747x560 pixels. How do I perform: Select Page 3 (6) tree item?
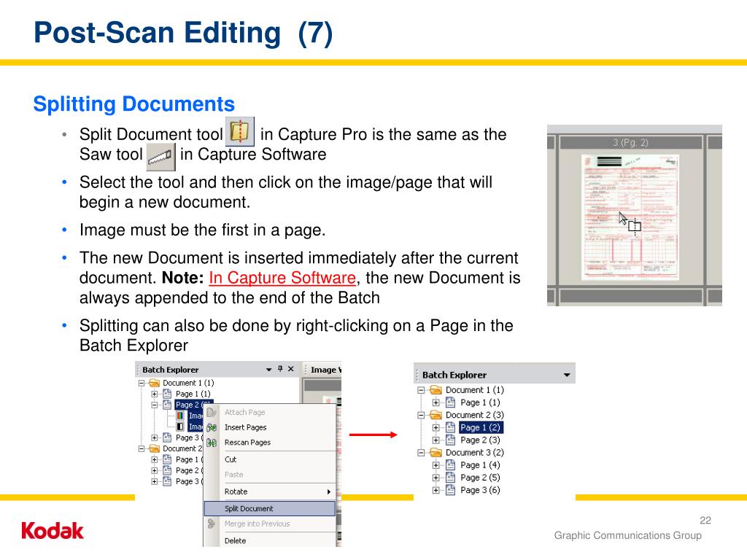click(480, 489)
